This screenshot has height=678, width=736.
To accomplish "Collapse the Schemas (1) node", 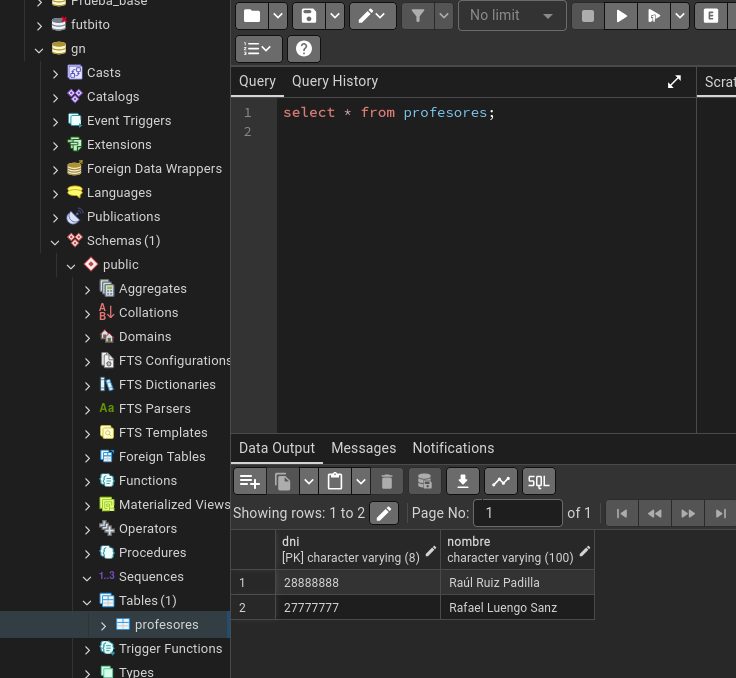I will click(x=55, y=242).
